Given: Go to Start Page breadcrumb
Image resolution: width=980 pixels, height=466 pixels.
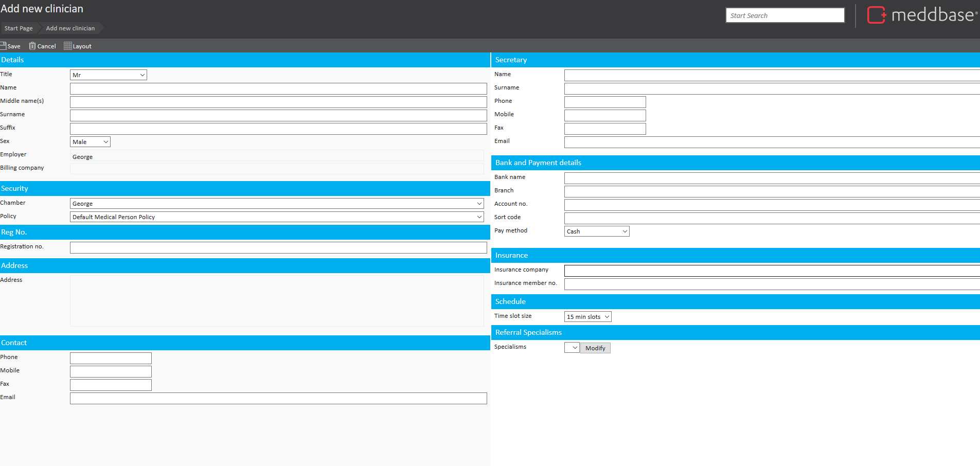Looking at the screenshot, I should [x=19, y=28].
